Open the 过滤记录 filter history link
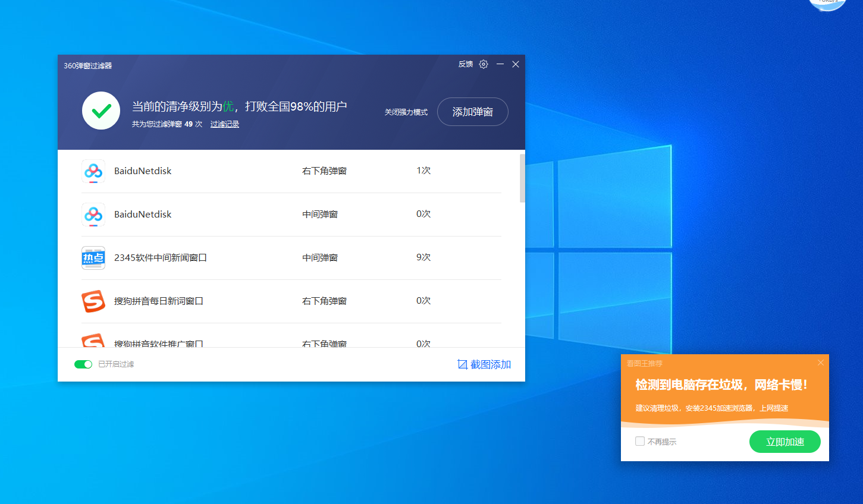Image resolution: width=863 pixels, height=504 pixels. [225, 124]
